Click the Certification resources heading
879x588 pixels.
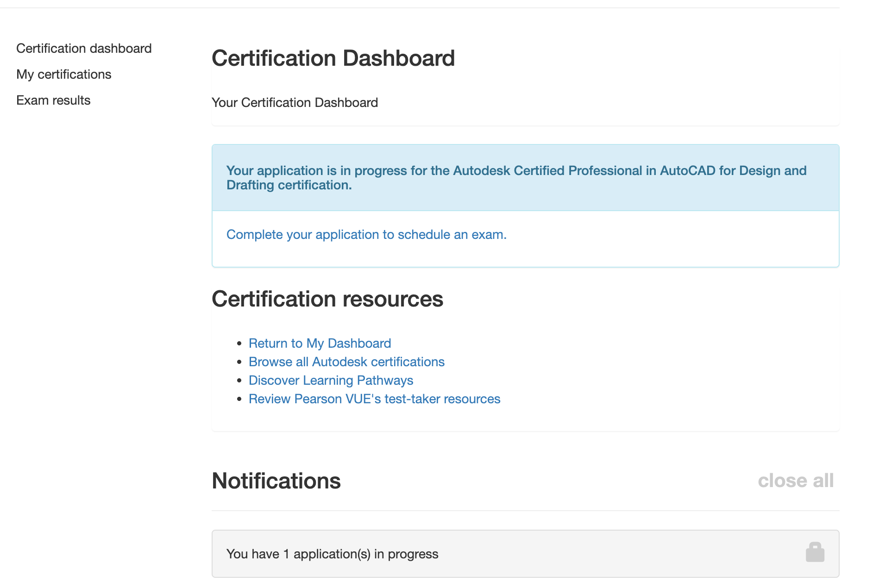(x=327, y=299)
